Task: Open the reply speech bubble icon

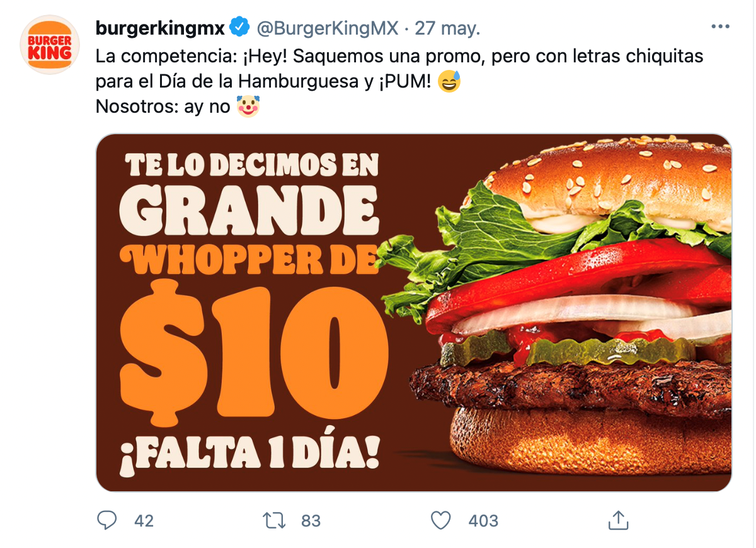Action: [107, 520]
